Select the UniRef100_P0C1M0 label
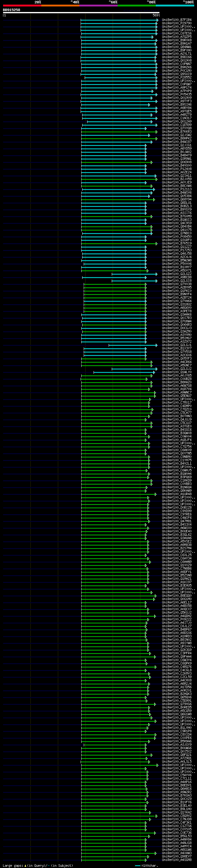The width and height of the screenshot is (197, 868). pos(176,71)
